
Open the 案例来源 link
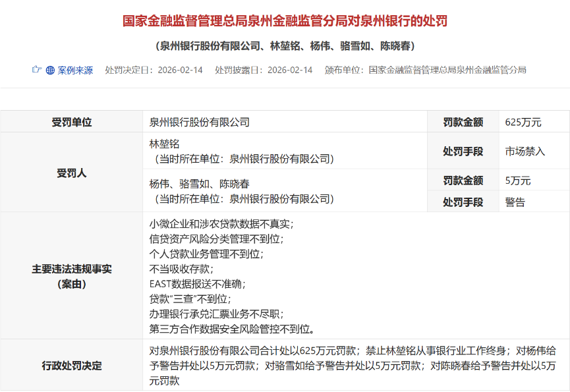75,70
